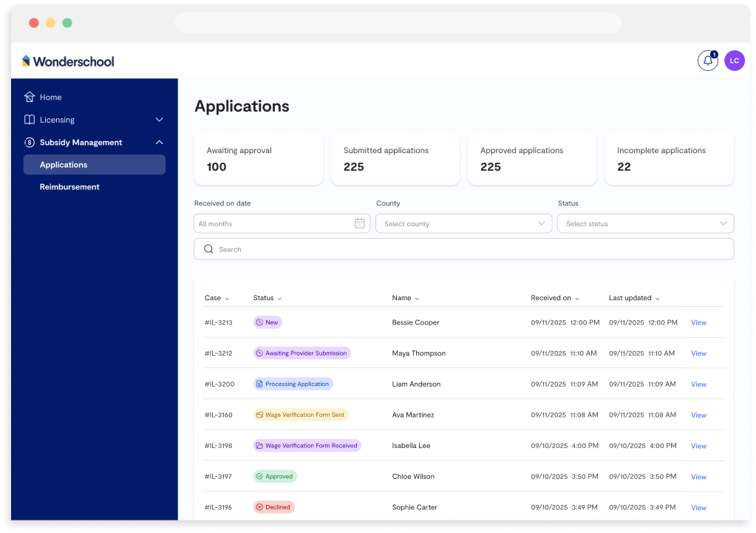Click the name Maya Thompson

(x=418, y=353)
